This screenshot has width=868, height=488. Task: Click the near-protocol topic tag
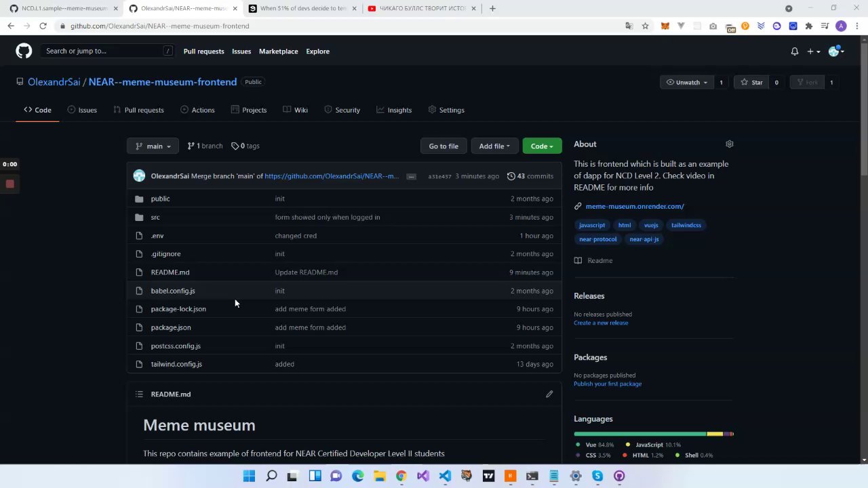[x=598, y=239]
